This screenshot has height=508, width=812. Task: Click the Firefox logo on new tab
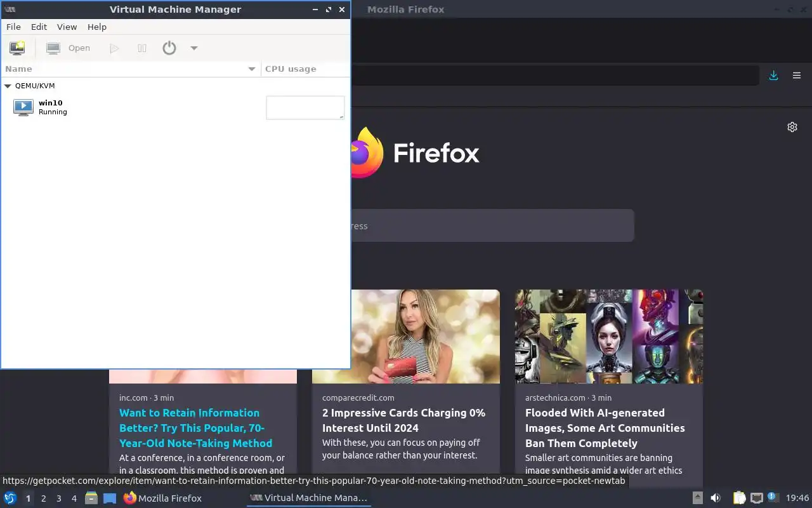(x=367, y=152)
